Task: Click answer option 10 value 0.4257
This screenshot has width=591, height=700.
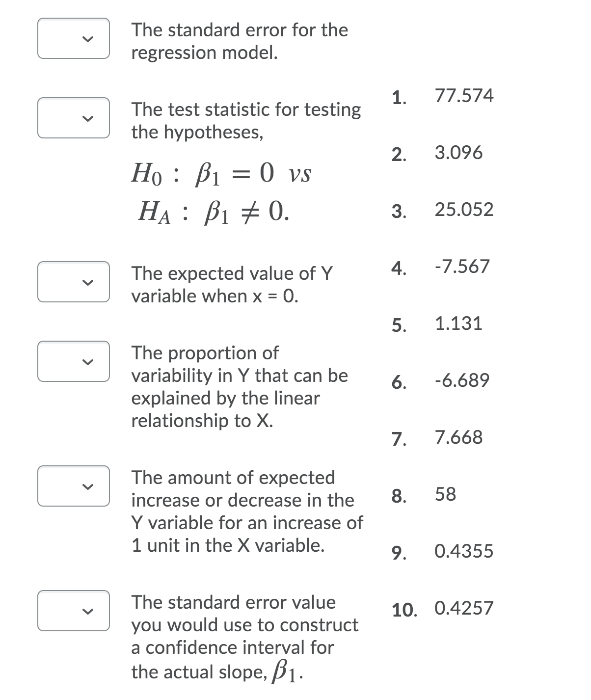Action: click(x=464, y=608)
